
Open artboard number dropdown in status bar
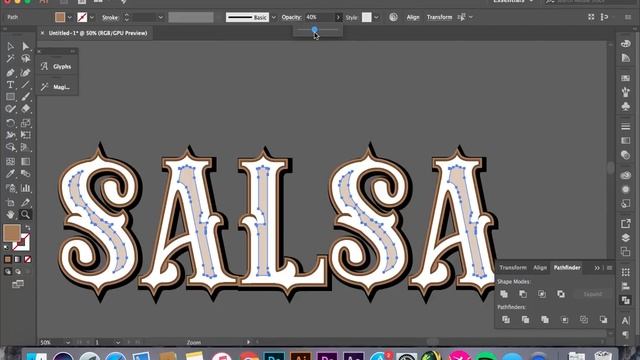pyautogui.click(x=118, y=342)
